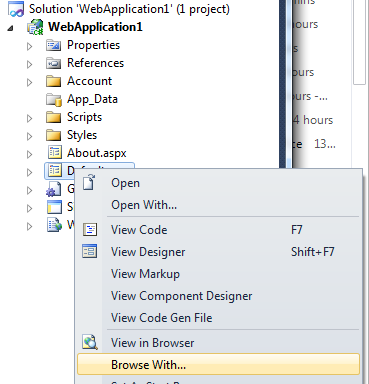Click the Solution 'WebApplication1' icon
Viewport: 369px width, 384px height.
(16, 9)
